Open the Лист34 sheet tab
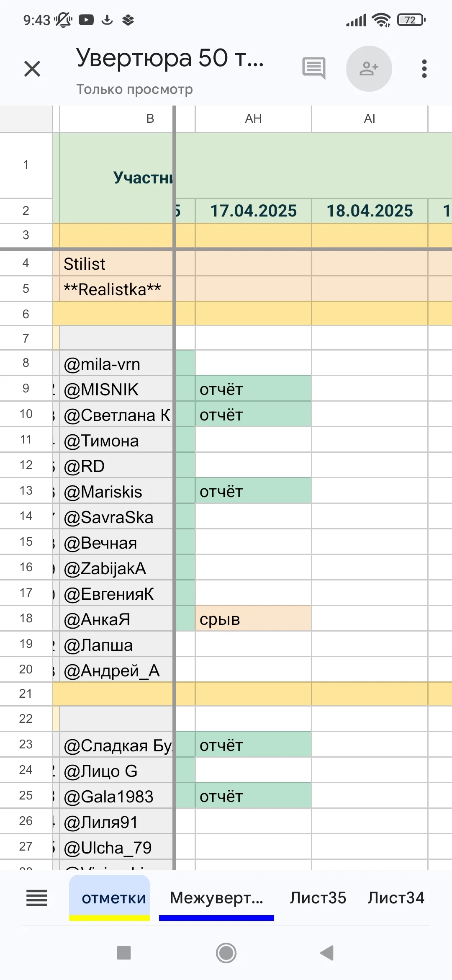 pyautogui.click(x=396, y=898)
